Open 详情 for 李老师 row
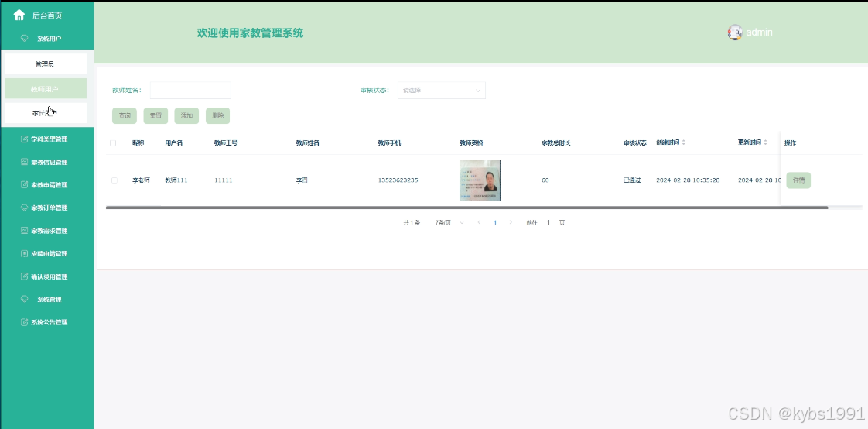This screenshot has width=868, height=429. pyautogui.click(x=798, y=180)
